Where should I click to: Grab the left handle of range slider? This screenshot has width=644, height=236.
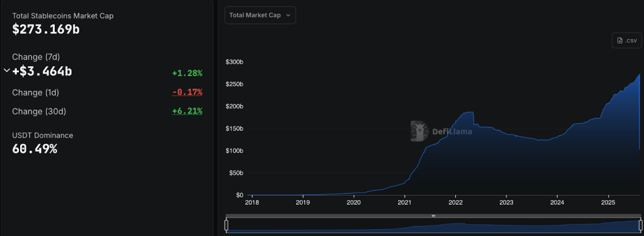[x=226, y=225]
